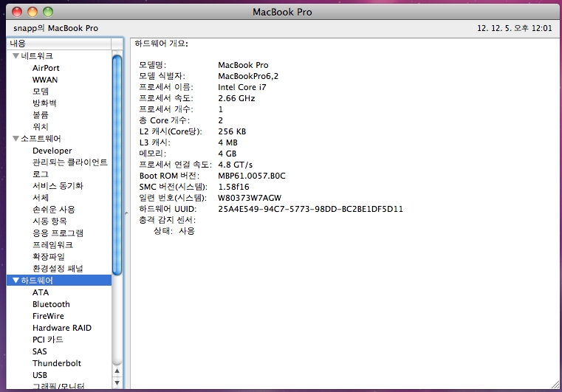This screenshot has height=392, width=562.
Task: Click the green zoom window button
Action: coord(48,13)
